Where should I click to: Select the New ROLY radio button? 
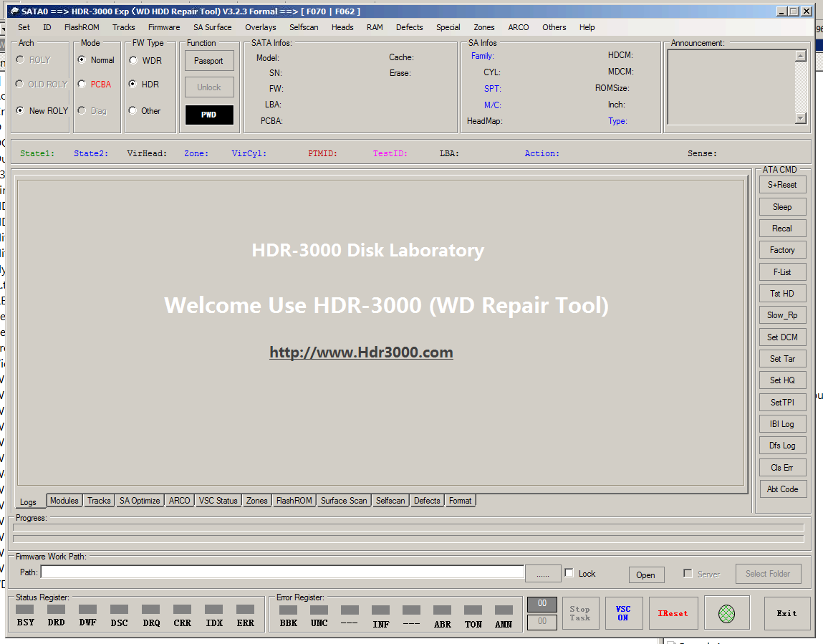(x=20, y=111)
